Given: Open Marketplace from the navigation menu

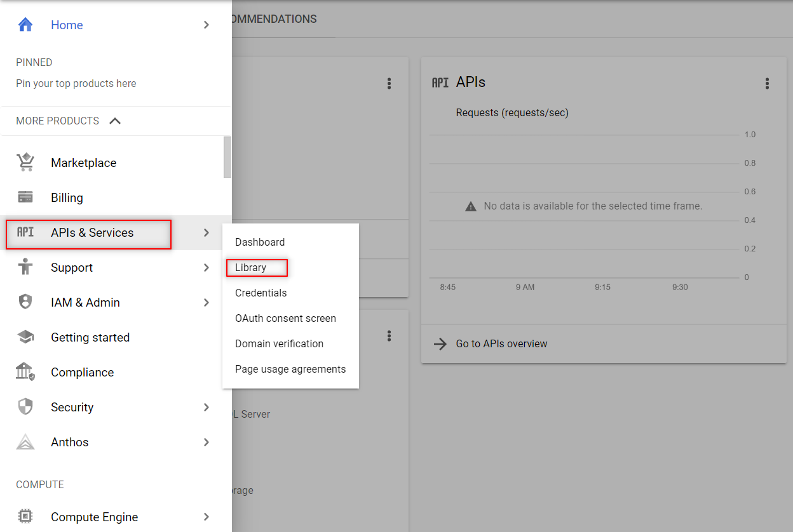Looking at the screenshot, I should [x=112, y=163].
